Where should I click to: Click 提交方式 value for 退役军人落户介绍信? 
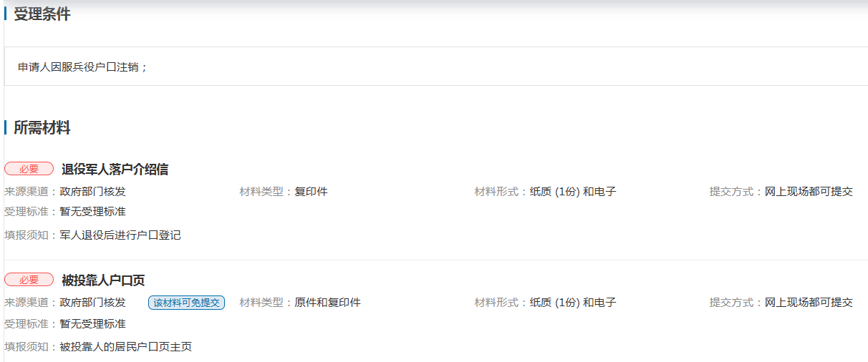[809, 192]
